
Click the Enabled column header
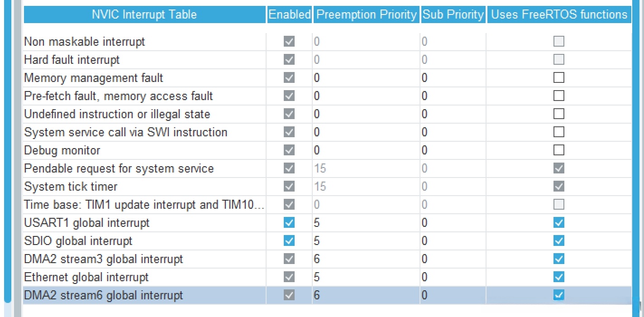[289, 14]
